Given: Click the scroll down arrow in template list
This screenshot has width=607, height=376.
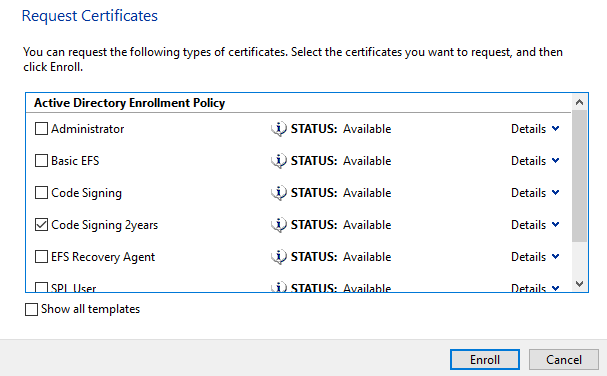Looking at the screenshot, I should 579,284.
